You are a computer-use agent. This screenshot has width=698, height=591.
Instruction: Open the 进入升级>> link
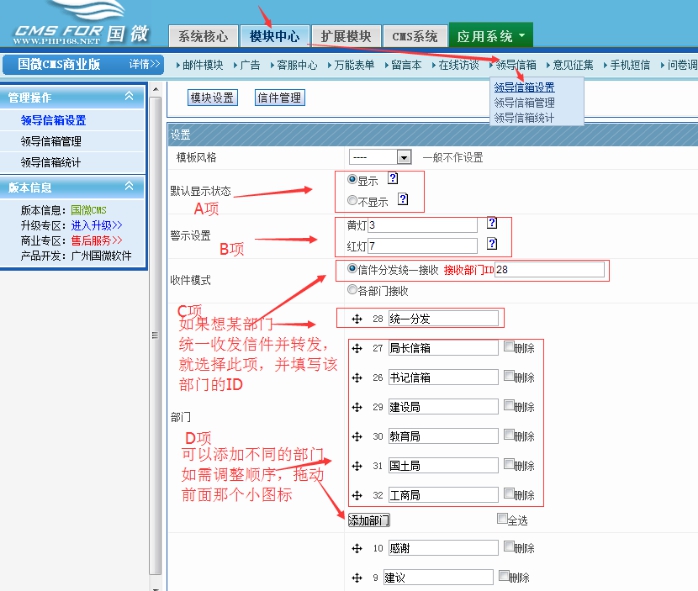[96, 225]
